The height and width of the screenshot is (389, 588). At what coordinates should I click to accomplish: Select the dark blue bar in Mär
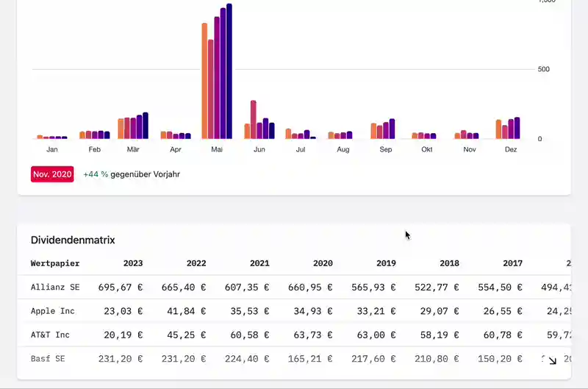point(146,126)
